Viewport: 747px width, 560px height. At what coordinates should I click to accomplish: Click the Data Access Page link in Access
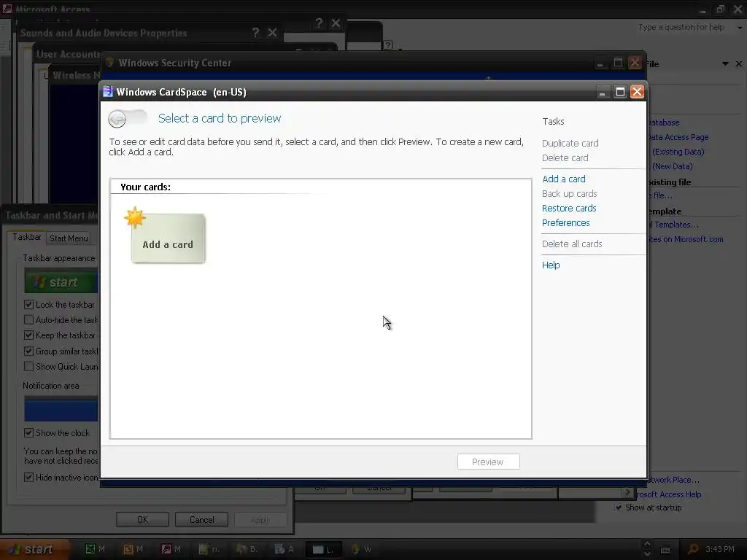(x=678, y=137)
